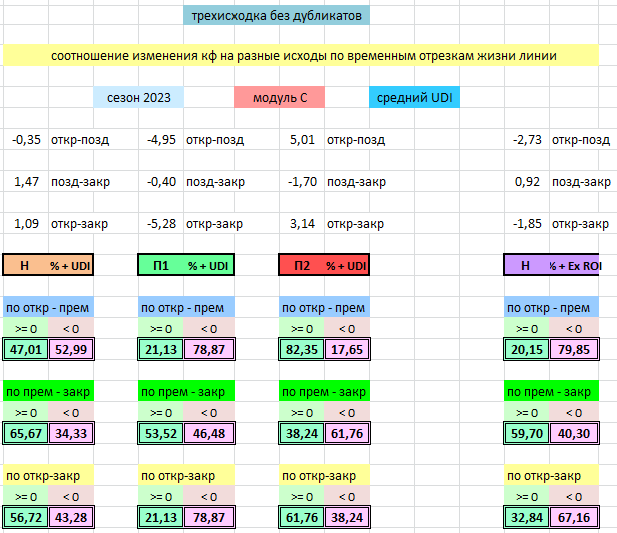The height and width of the screenshot is (533, 617).
Task: Select the cell with 17,65
Action: pyautogui.click(x=347, y=349)
